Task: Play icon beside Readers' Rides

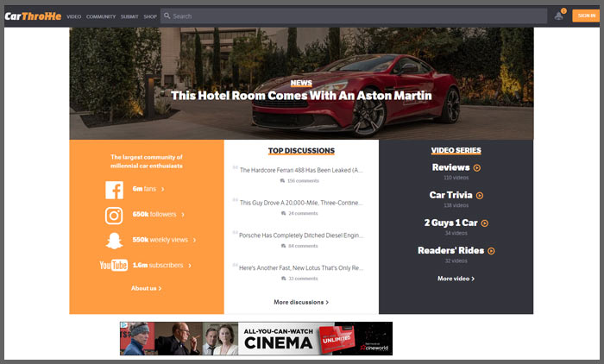Action: 491,251
